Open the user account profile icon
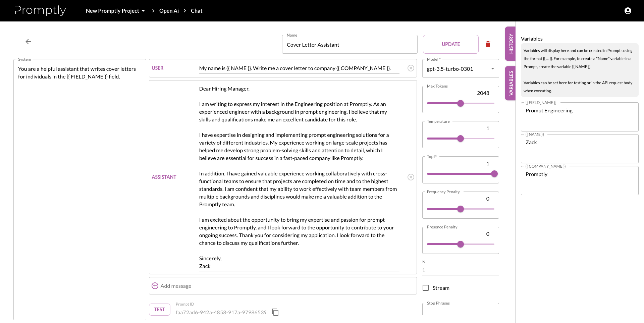This screenshot has height=323, width=644. [628, 11]
